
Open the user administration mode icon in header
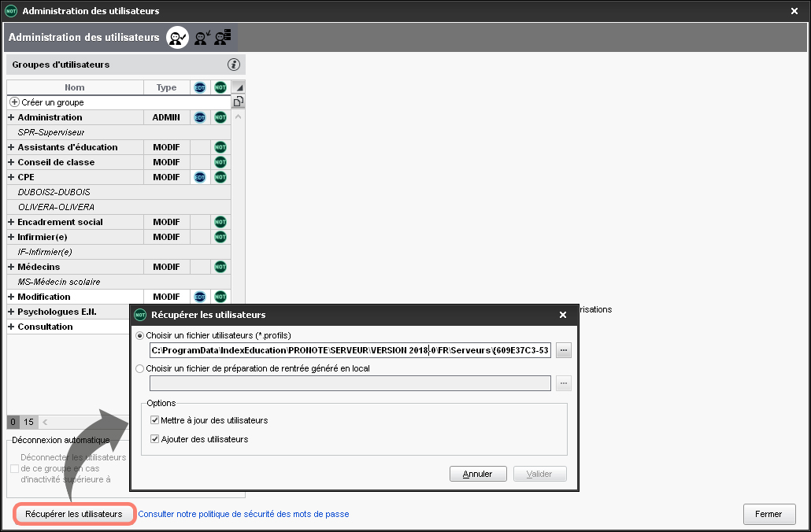pyautogui.click(x=177, y=37)
